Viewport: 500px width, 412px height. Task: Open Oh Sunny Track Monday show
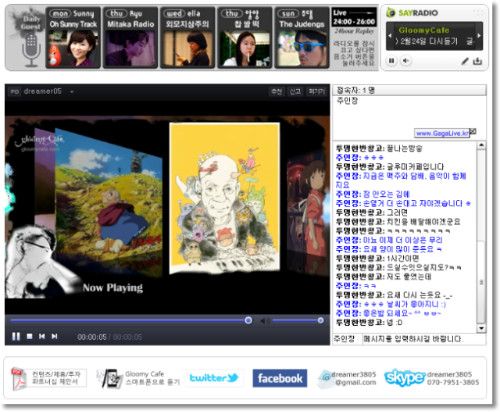pyautogui.click(x=73, y=38)
